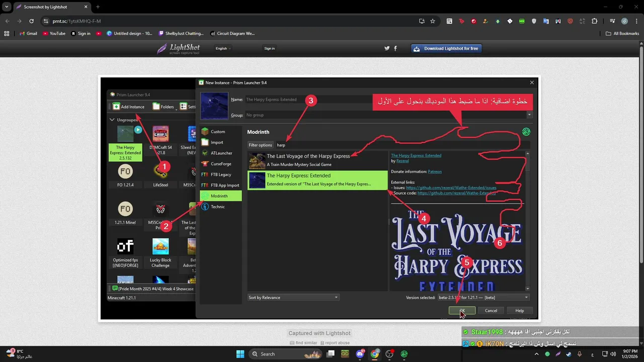The height and width of the screenshot is (362, 644).
Task: Open the QR code extension icon
Action: click(449, 21)
